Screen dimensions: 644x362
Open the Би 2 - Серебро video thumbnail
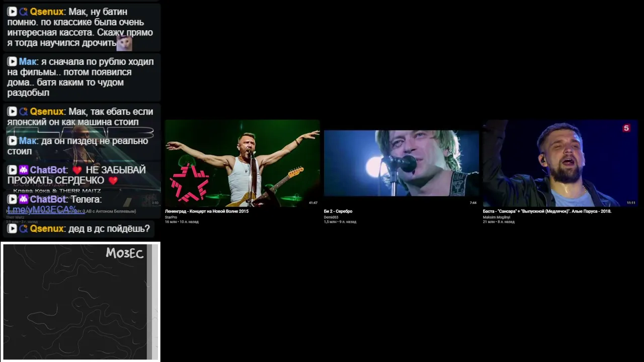point(401,163)
